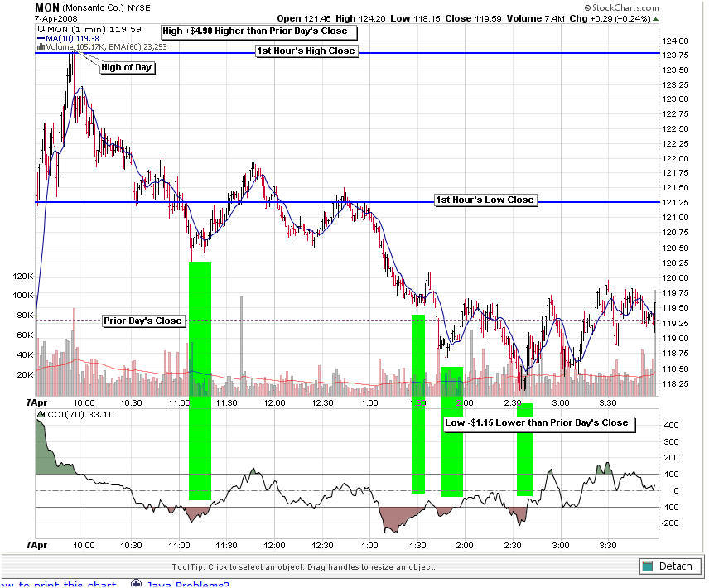Image resolution: width=714 pixels, height=588 pixels.
Task: Click the candlestick icon before MON (1 min)
Action: [41, 29]
